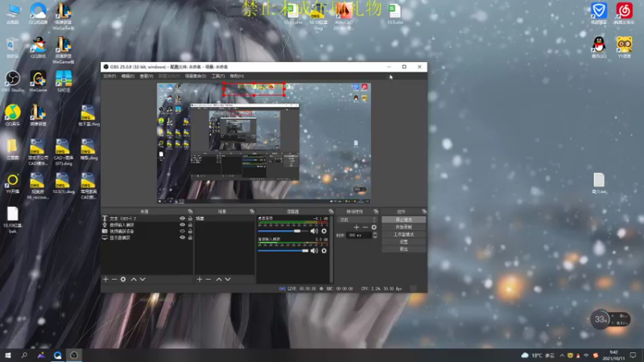Open audio input capture gear settings
Screen dimensions: 644x362
pyautogui.click(x=324, y=250)
